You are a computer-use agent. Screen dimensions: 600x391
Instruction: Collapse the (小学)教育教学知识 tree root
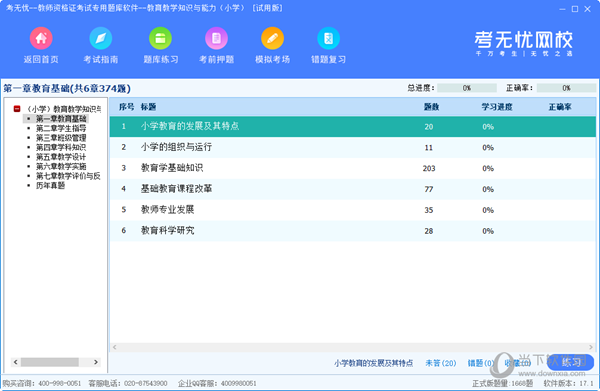coord(17,109)
